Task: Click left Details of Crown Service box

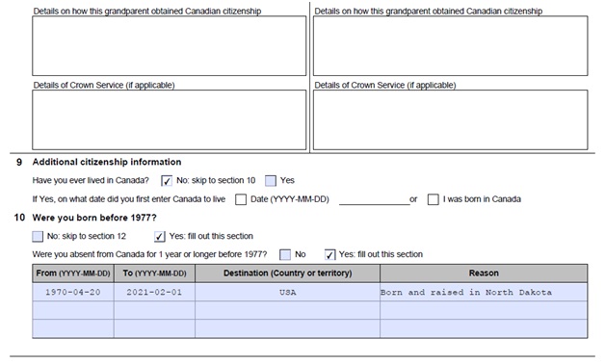Action: coord(169,120)
